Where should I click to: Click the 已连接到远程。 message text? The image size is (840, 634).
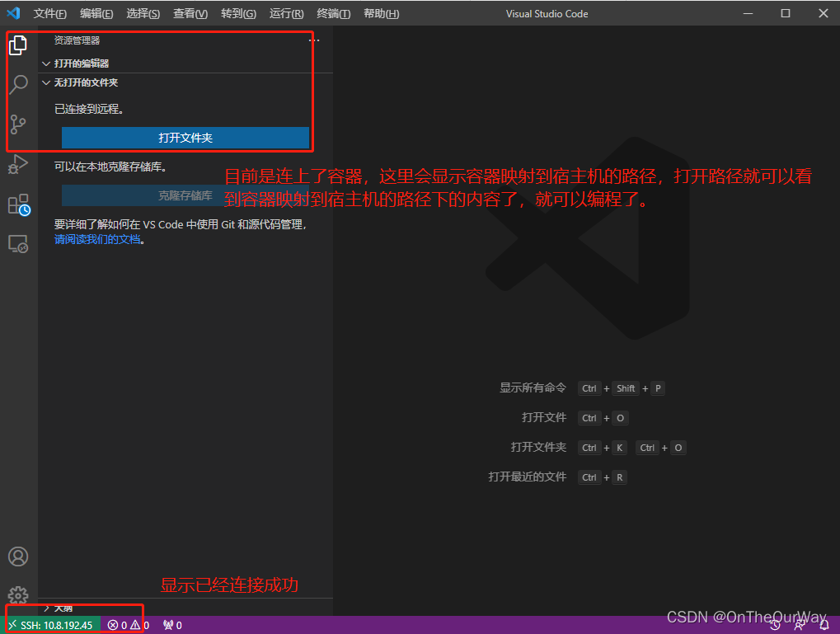pos(90,109)
